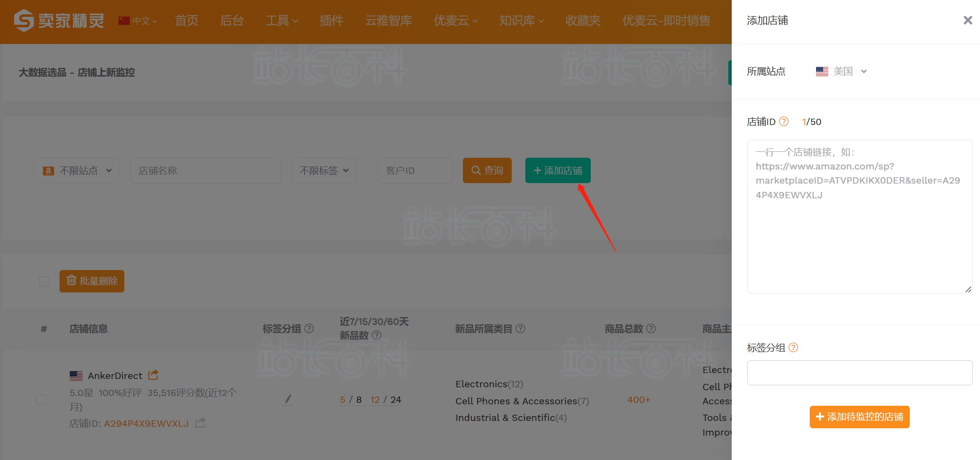Click the 60-day new product count 24
Viewport: 980px width, 460px height.
click(396, 399)
